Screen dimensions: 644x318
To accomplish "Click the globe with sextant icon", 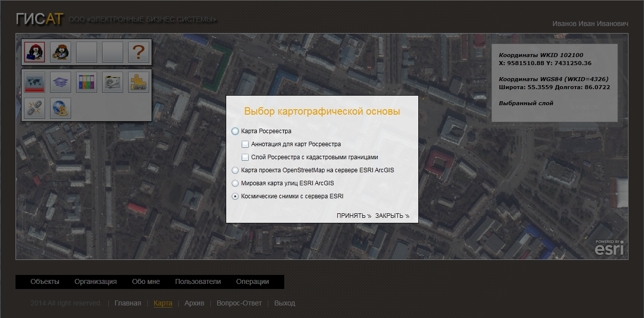I will 61,108.
